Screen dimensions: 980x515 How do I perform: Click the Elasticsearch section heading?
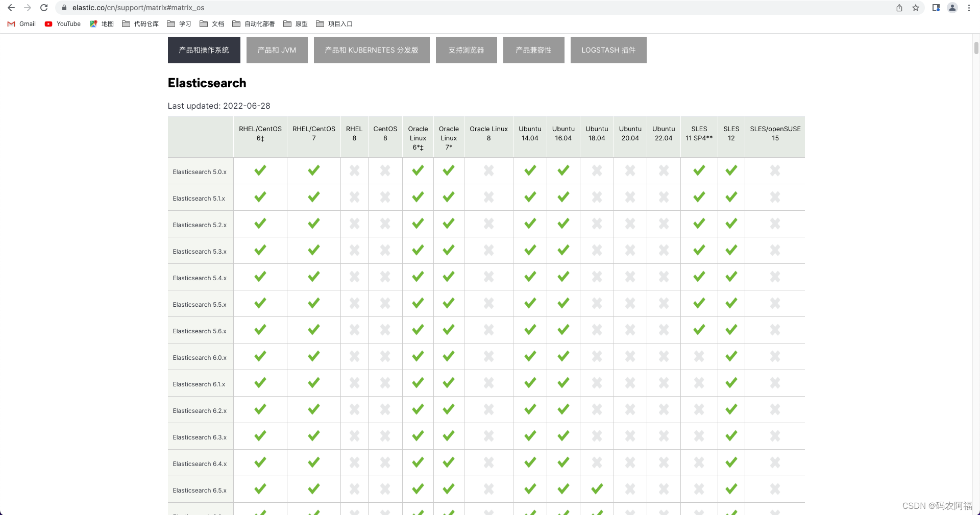pyautogui.click(x=207, y=83)
